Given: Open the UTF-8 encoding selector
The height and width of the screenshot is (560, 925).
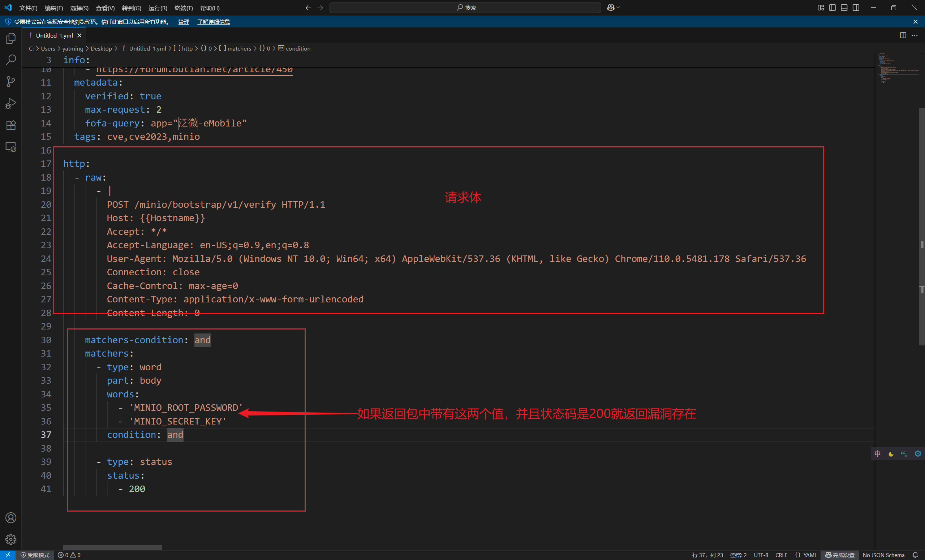Looking at the screenshot, I should tap(761, 555).
